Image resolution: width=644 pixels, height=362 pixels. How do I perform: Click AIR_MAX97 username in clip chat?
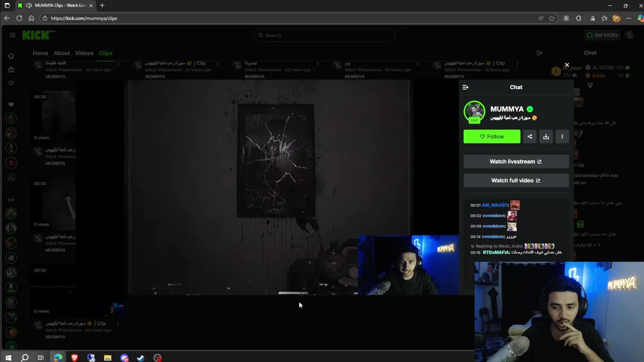(x=495, y=205)
